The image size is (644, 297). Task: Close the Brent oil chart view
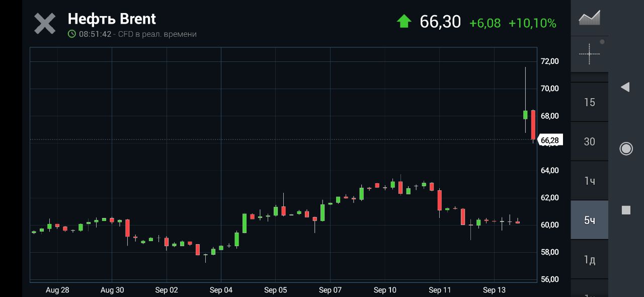click(45, 24)
